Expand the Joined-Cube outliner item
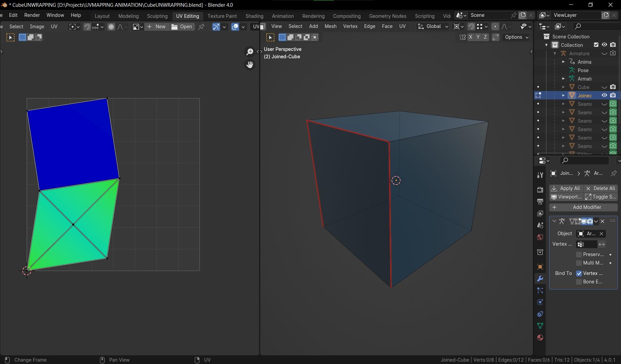The height and width of the screenshot is (364, 621). (x=563, y=95)
